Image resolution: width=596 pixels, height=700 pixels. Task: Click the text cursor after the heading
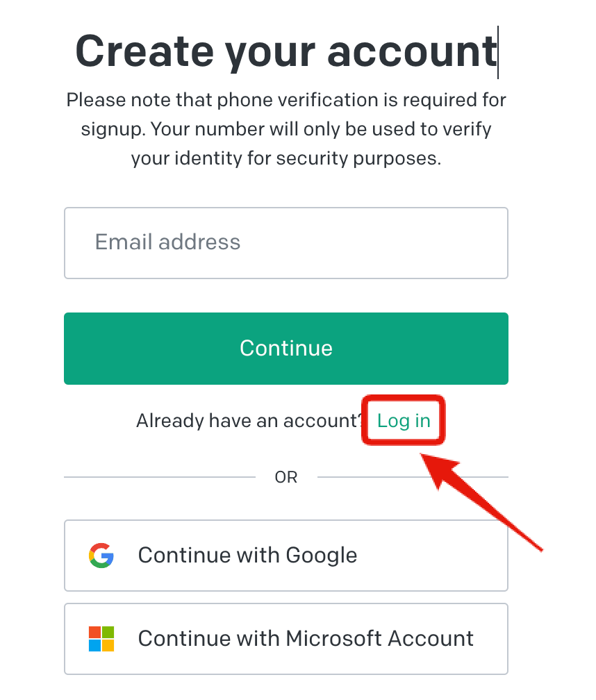498,52
